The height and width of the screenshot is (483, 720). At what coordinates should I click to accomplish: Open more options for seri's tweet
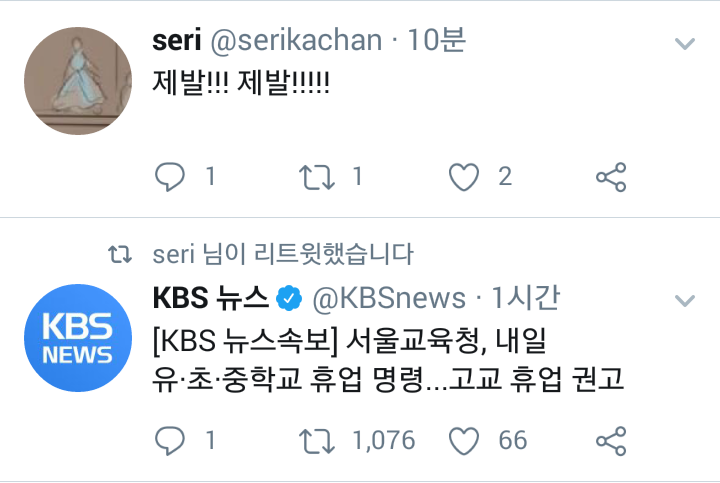[685, 44]
